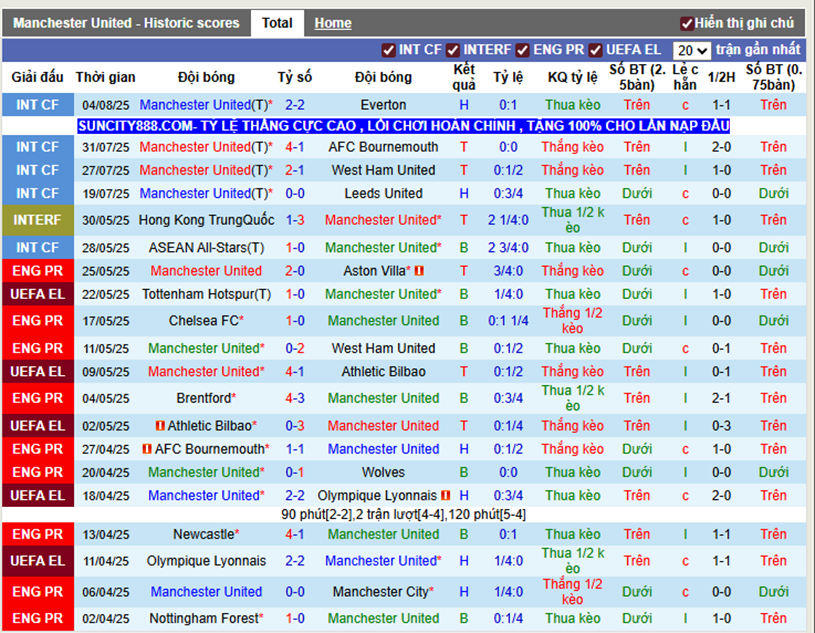Uncheck the INT CF filter checkbox
This screenshot has height=633, width=815.
point(388,50)
